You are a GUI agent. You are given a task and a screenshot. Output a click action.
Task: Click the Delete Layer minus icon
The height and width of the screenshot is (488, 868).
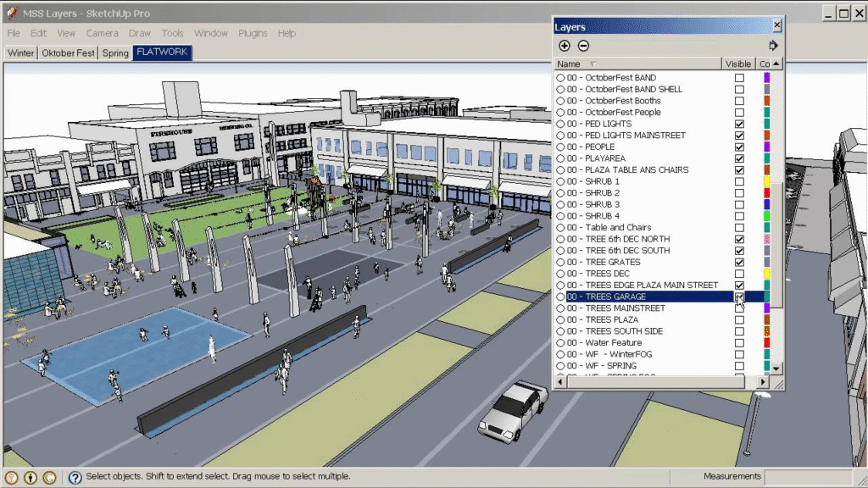tap(583, 46)
